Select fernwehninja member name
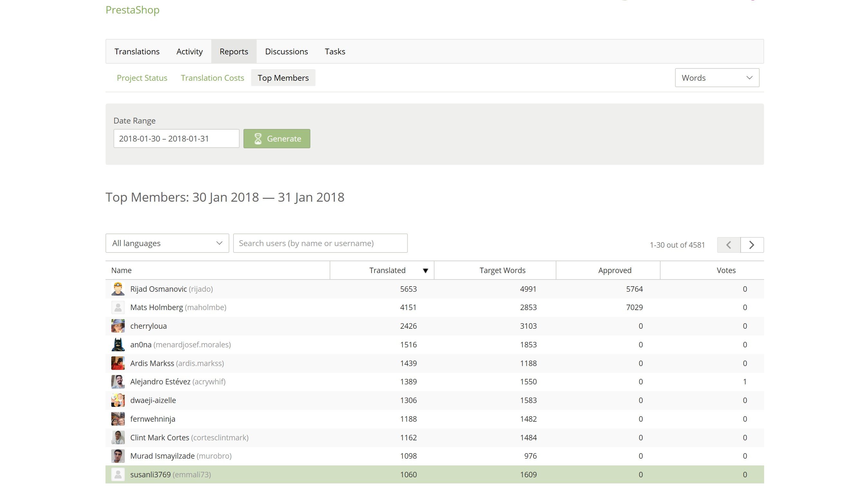 (x=153, y=419)
